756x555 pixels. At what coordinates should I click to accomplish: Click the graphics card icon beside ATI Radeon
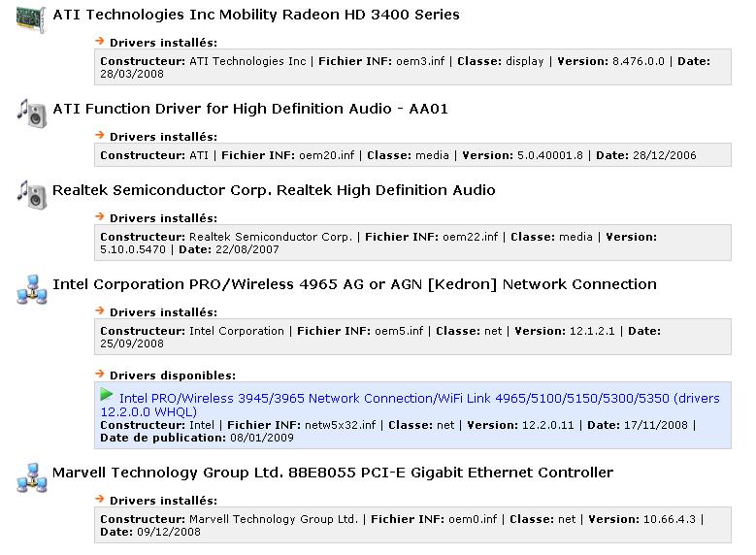click(x=31, y=18)
